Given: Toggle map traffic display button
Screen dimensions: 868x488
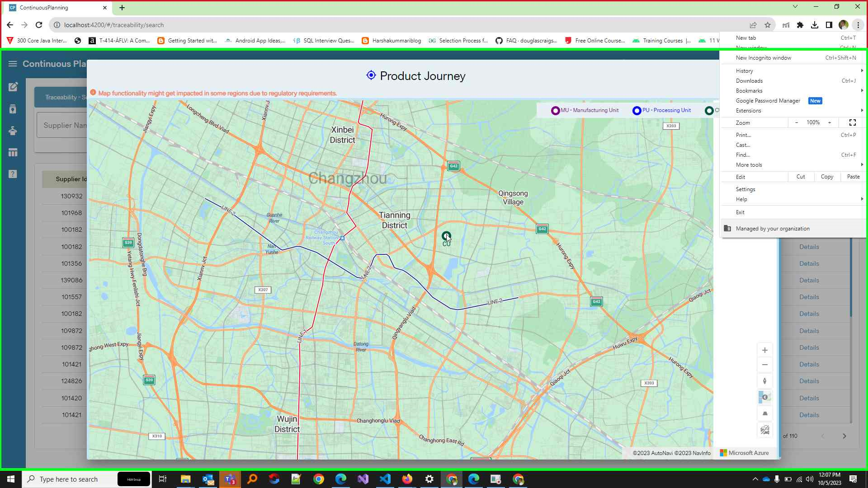Looking at the screenshot, I should coord(764,430).
